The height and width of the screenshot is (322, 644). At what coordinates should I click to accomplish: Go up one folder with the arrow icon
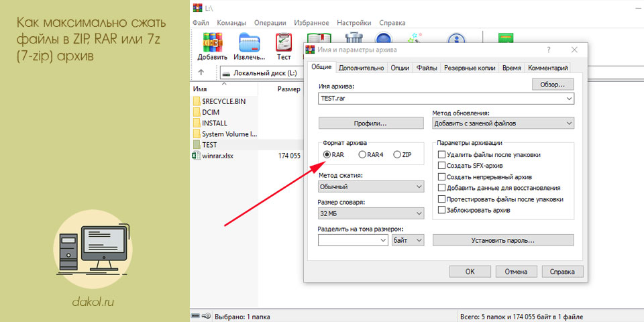click(x=201, y=72)
